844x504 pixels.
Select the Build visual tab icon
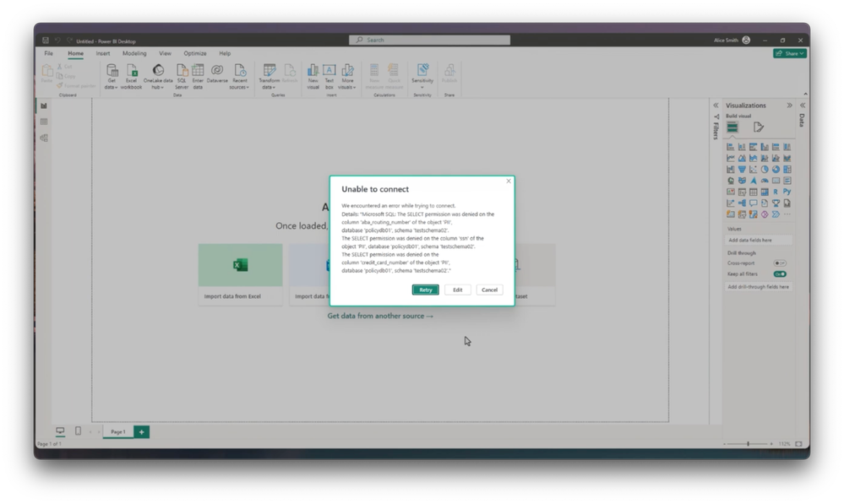[x=732, y=127]
